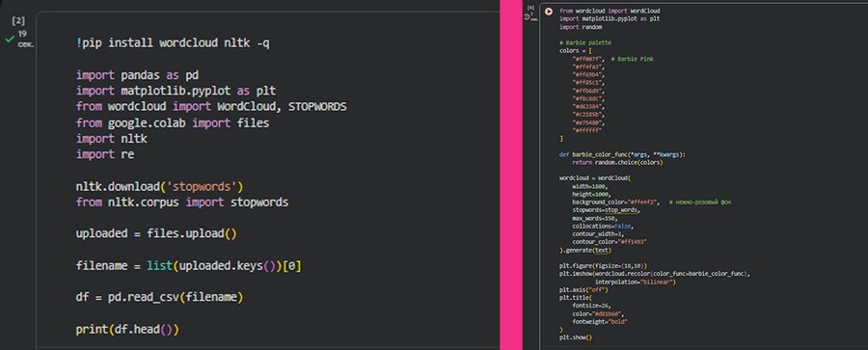Click the 'plt.title(' line

(x=576, y=298)
